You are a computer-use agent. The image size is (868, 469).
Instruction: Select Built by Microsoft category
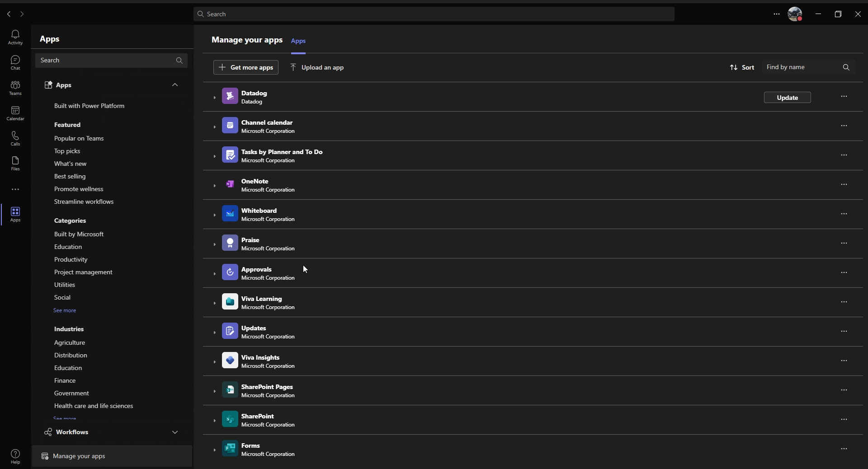coord(79,234)
